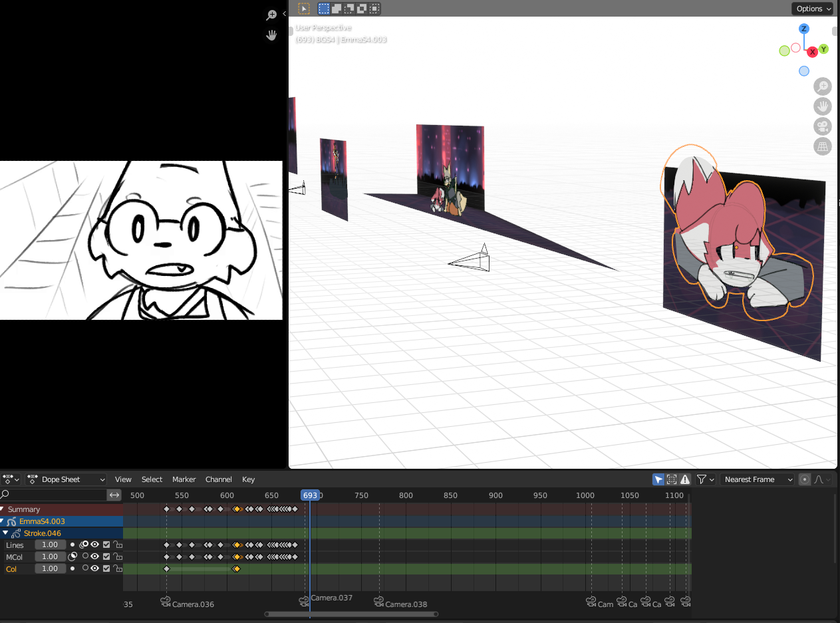Screen dimensions: 840x623
Task: Snap view to the X axis gizmo
Action: (812, 52)
